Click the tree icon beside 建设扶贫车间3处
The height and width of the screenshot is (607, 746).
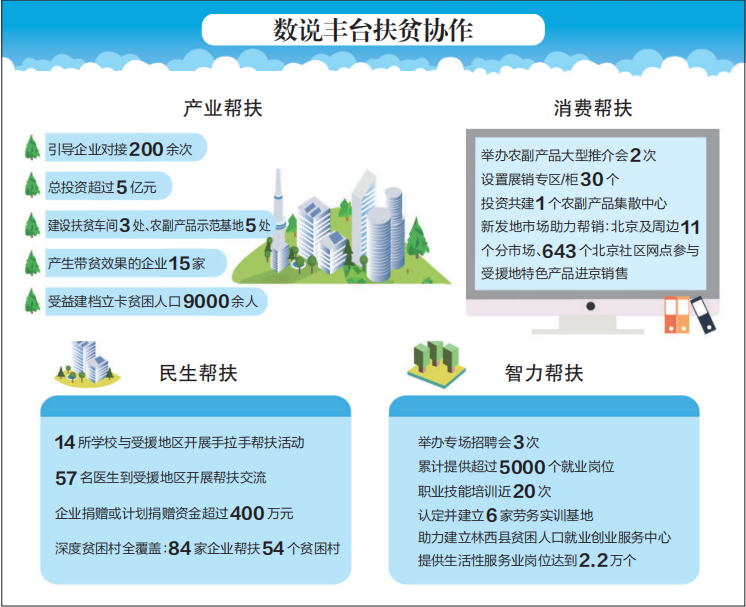tap(32, 225)
